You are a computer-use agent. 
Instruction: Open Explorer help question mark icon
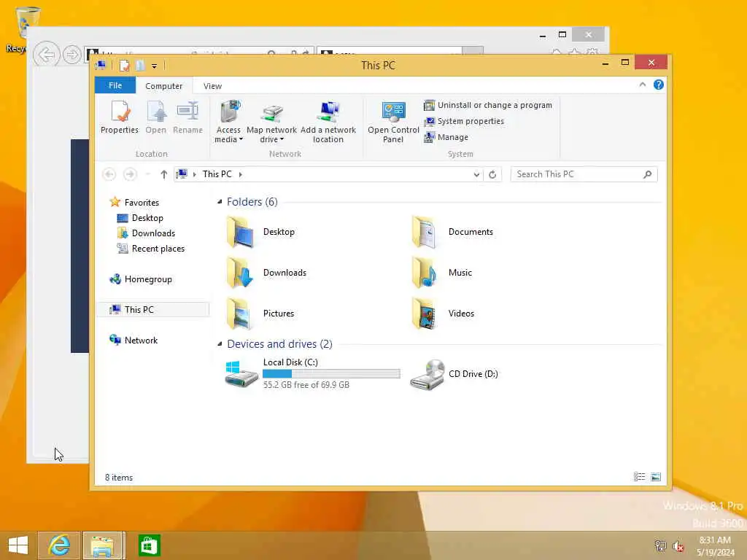tap(659, 85)
